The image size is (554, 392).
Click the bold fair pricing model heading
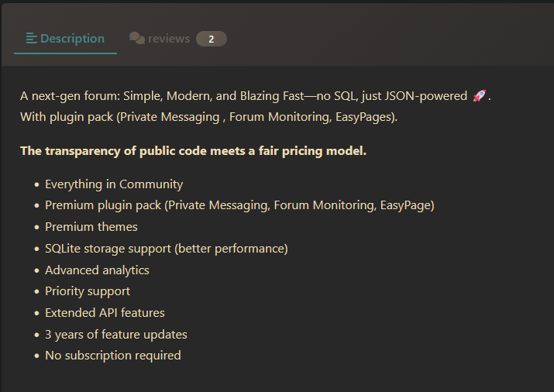click(193, 150)
